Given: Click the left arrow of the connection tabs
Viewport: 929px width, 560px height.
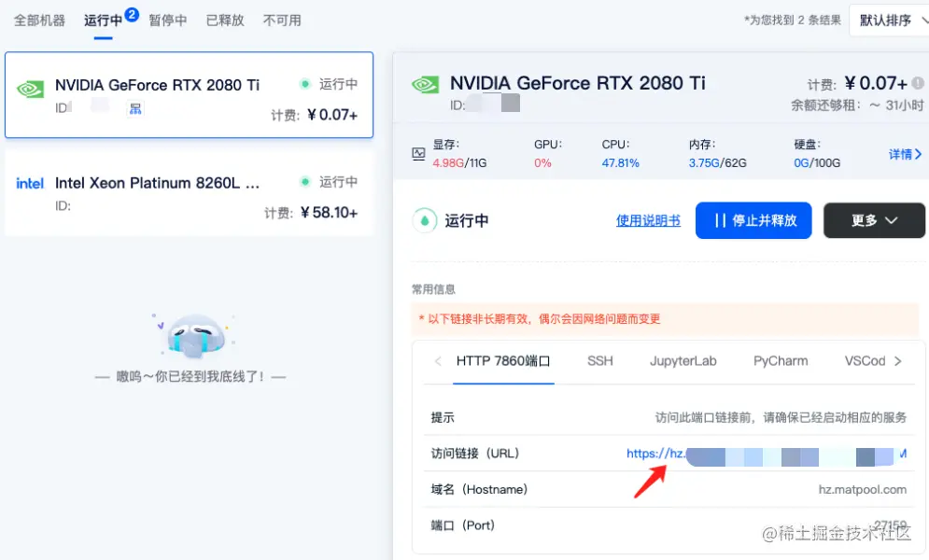Looking at the screenshot, I should [x=438, y=361].
